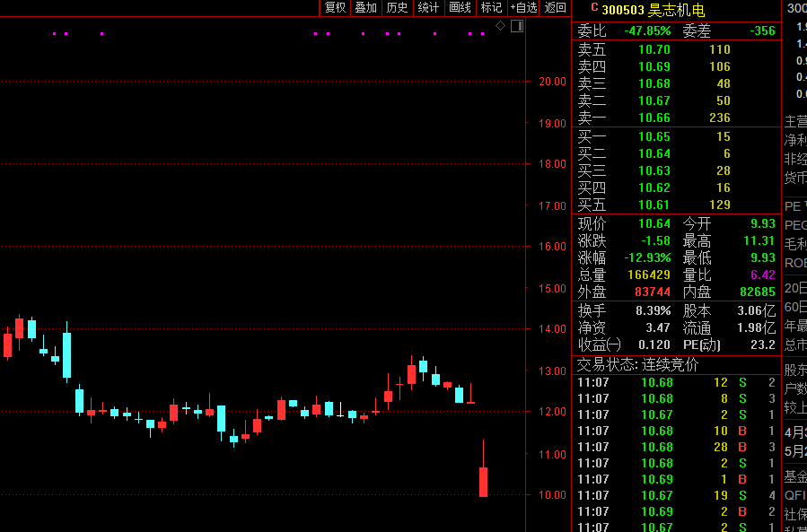Screen dimensions: 807x532
Task: Click the 最高 value 11.31
Action: (759, 240)
